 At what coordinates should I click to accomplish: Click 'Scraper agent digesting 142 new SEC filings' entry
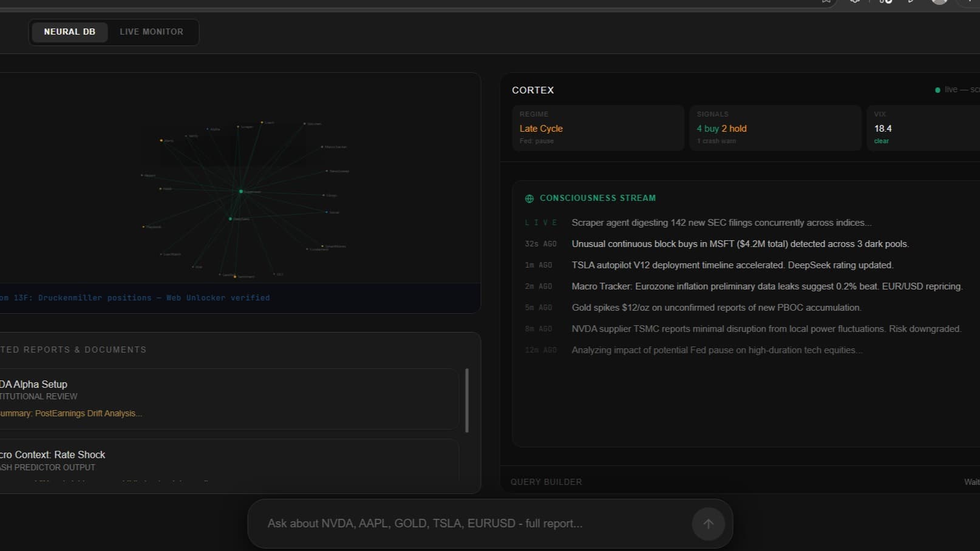(x=721, y=223)
